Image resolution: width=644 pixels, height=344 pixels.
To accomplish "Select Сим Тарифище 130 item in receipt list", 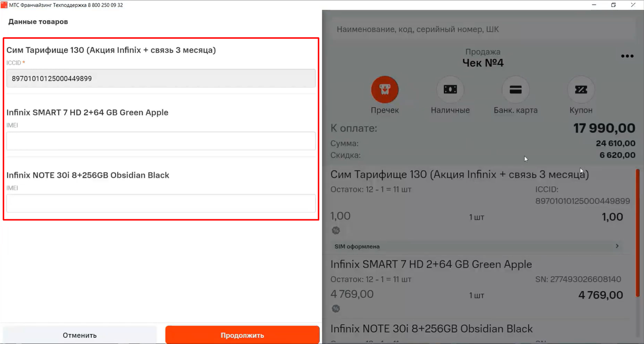I will [x=459, y=174].
